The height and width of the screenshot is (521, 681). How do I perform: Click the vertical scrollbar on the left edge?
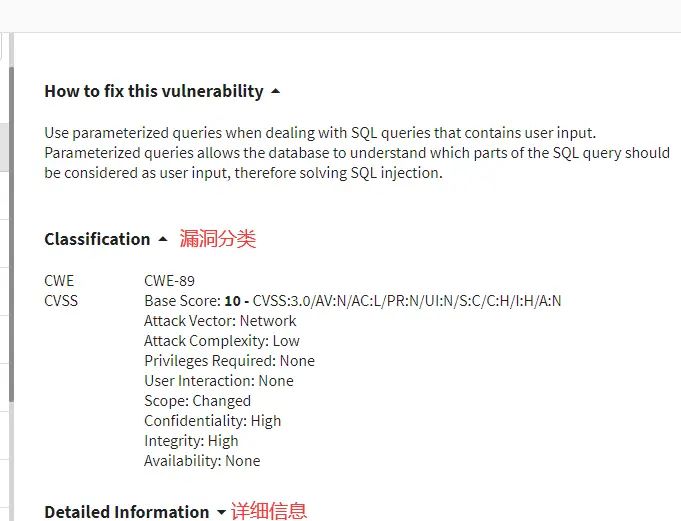coord(11,230)
